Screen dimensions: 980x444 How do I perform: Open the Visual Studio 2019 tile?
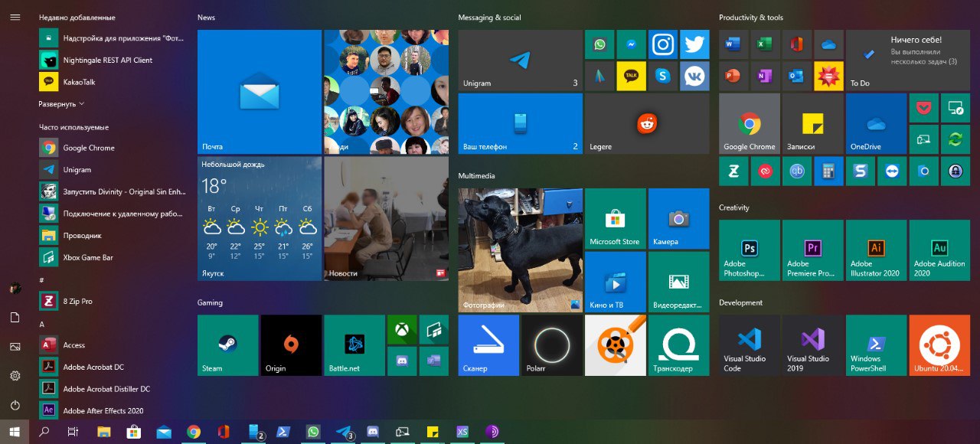[812, 345]
